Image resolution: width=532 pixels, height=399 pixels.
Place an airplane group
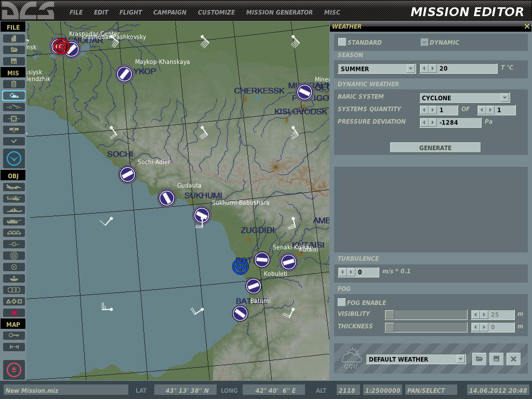click(14, 187)
